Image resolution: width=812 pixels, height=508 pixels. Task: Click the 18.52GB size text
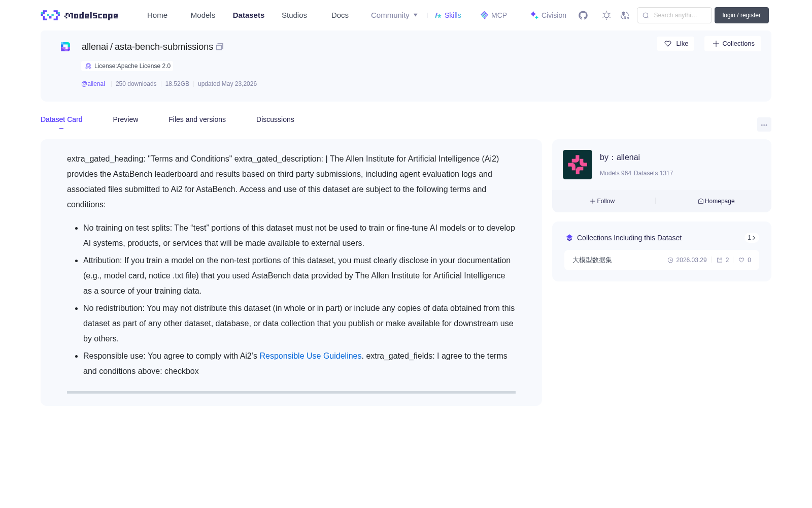point(177,84)
